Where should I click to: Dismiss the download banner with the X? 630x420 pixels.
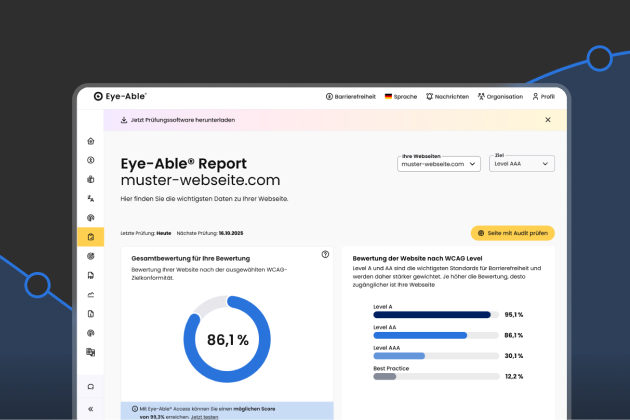tap(547, 120)
